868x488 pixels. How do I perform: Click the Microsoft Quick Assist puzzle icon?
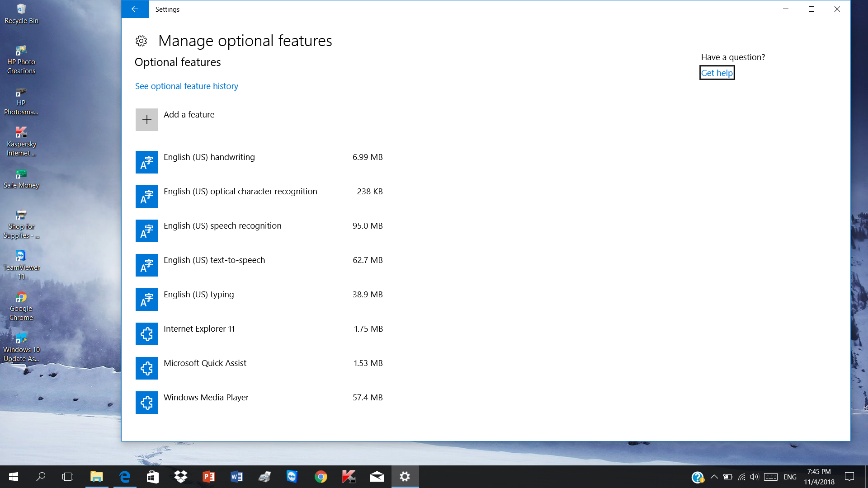click(146, 368)
